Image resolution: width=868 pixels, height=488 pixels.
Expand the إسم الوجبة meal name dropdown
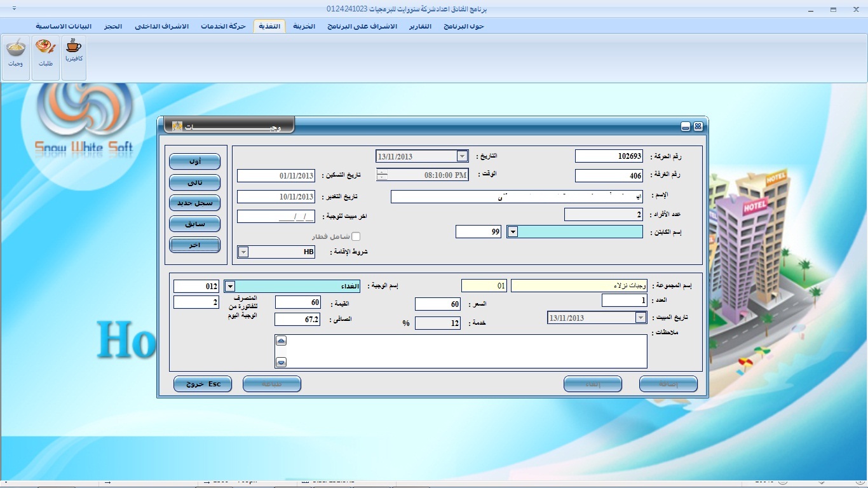coord(230,287)
